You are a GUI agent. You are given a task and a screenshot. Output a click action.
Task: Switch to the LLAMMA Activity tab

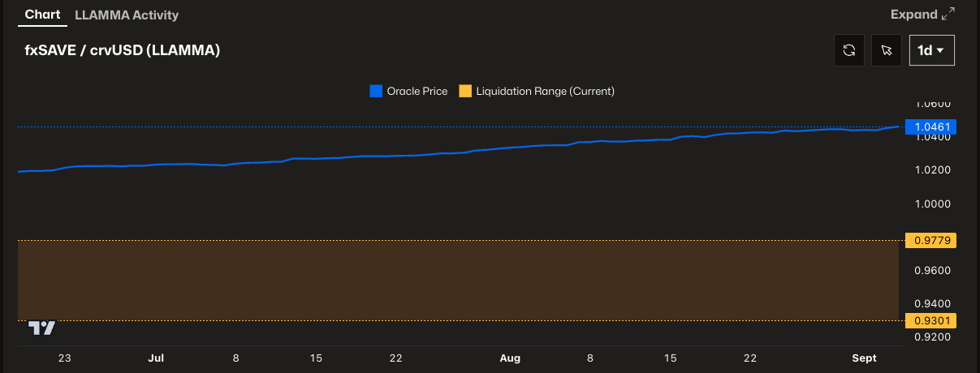[127, 15]
